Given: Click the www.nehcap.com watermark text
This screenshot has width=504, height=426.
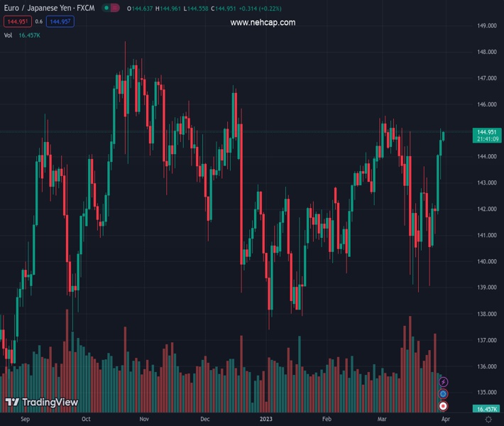Looking at the screenshot, I should coord(263,23).
